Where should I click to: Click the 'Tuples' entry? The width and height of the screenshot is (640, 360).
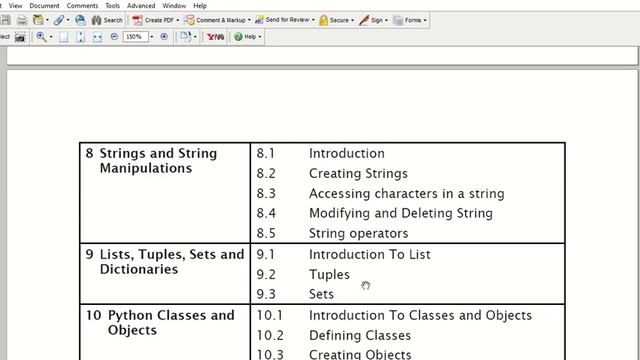[329, 274]
